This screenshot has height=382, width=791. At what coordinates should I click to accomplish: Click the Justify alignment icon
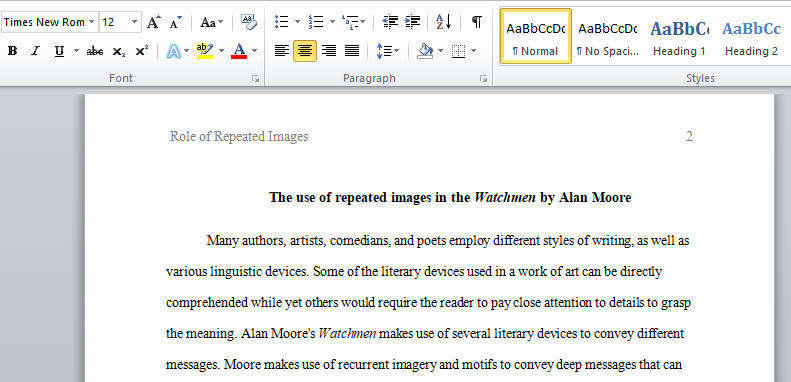tap(352, 51)
